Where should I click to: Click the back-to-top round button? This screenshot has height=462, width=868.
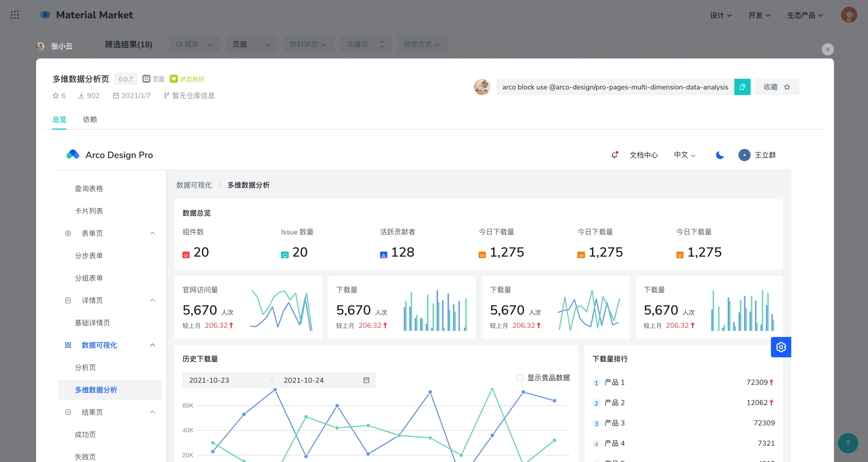pyautogui.click(x=848, y=443)
